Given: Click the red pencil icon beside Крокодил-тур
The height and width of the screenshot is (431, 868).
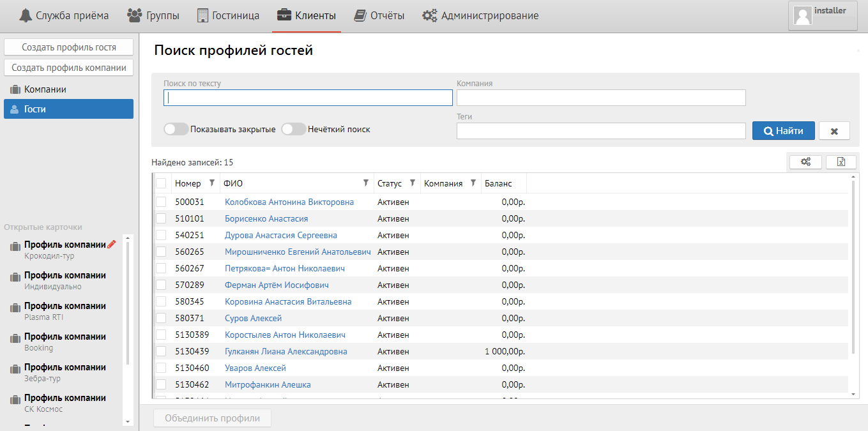Looking at the screenshot, I should (x=112, y=245).
